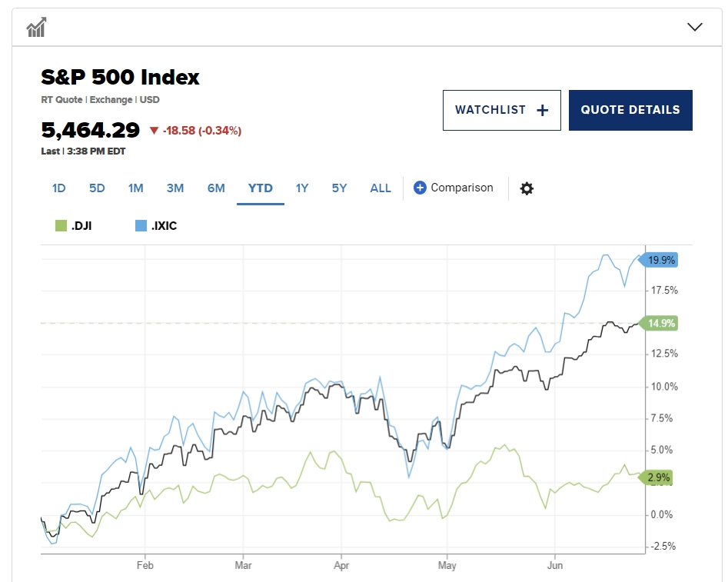The height and width of the screenshot is (582, 728).
Task: Switch to the 6M chart view
Action: pyautogui.click(x=216, y=188)
